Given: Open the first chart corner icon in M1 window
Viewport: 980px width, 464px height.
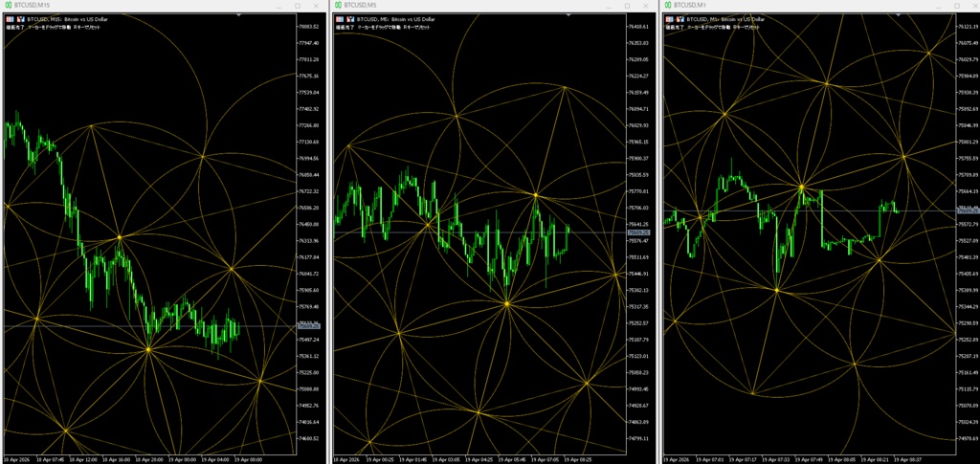Looking at the screenshot, I should [670, 19].
